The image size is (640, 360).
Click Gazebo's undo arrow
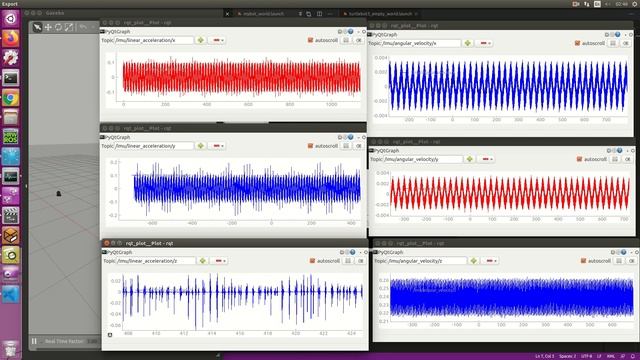tap(83, 27)
